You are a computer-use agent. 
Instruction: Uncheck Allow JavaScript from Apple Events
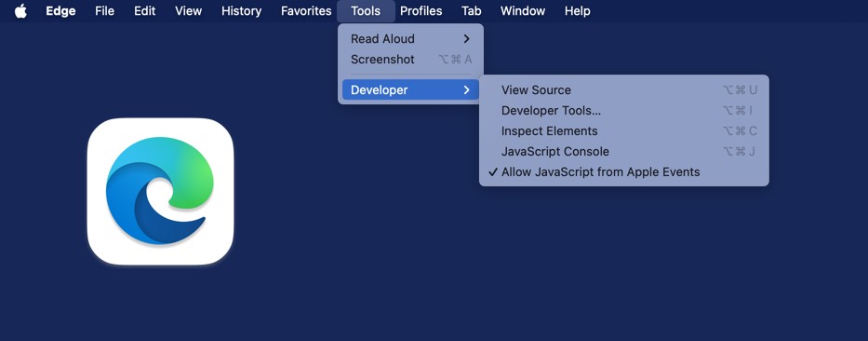[x=624, y=171]
